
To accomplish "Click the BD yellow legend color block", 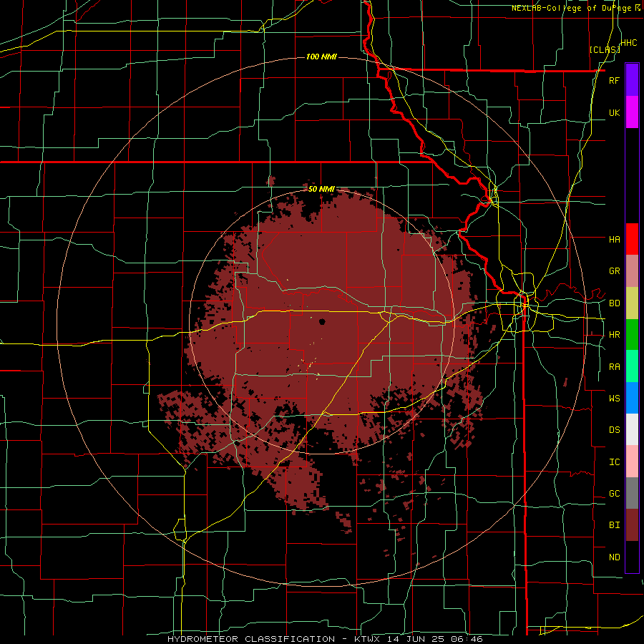I will pos(632,303).
